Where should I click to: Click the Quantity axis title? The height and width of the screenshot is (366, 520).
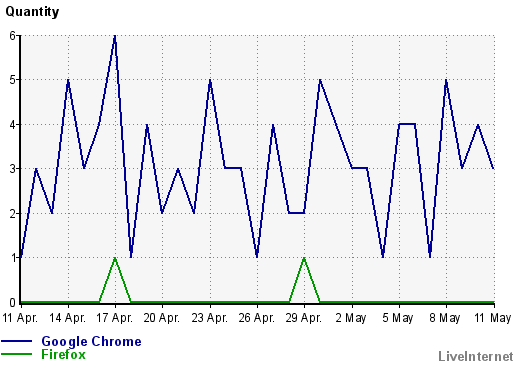32,12
